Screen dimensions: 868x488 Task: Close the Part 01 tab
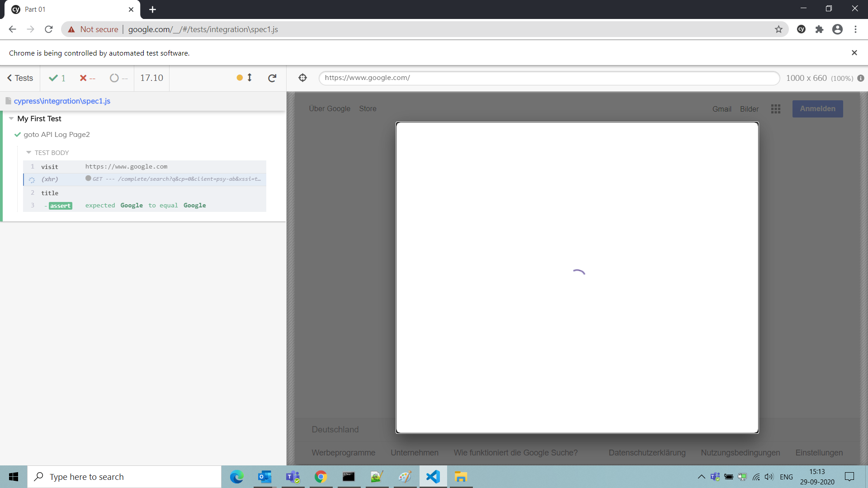pos(131,9)
